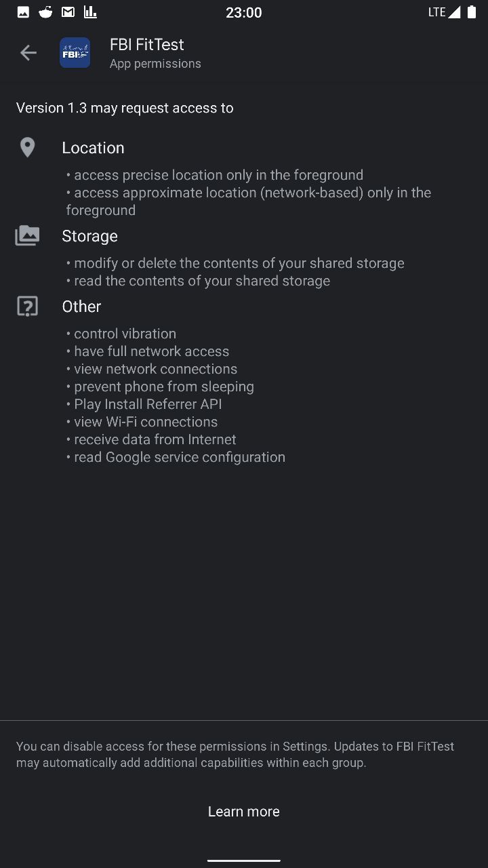Open the Reddit notification icon

(45, 12)
